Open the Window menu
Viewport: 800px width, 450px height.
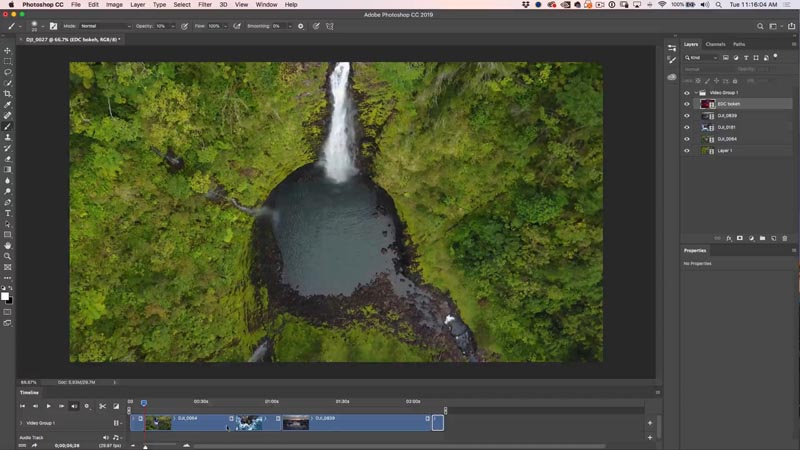point(266,5)
